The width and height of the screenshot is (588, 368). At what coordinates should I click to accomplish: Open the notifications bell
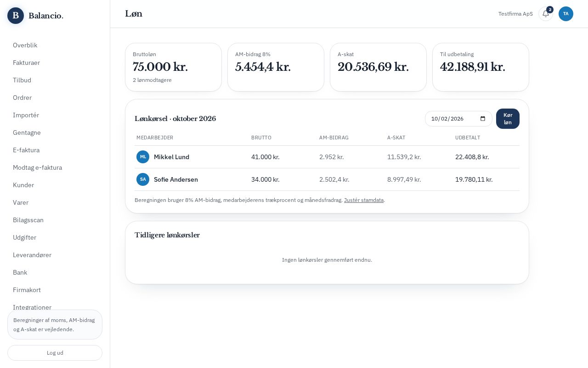pos(546,14)
